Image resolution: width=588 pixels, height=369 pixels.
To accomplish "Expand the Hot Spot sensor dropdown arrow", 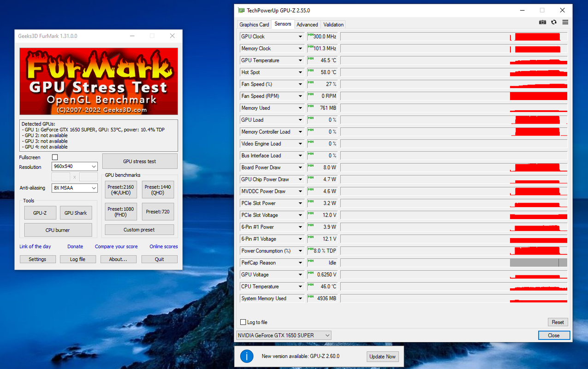I will tap(300, 72).
